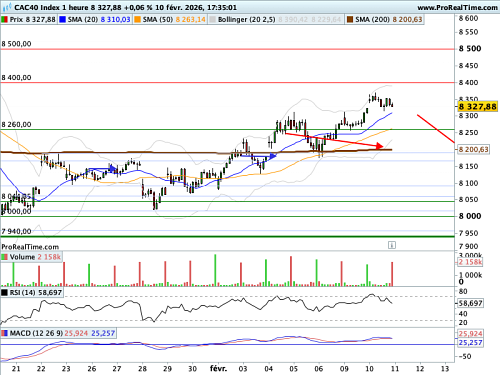
Task: Click the gray Bollinger legend swatch
Action: click(x=212, y=20)
